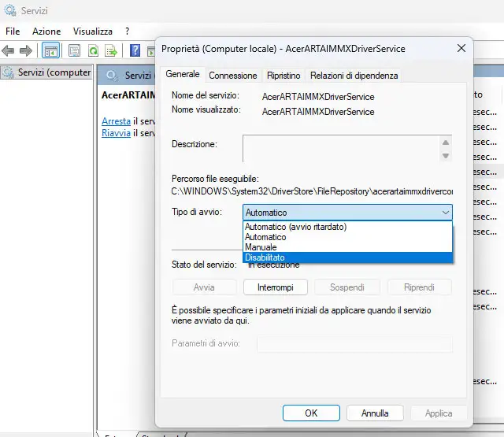Click the Avvia button
Viewport: 504px width, 437px height.
(x=204, y=287)
